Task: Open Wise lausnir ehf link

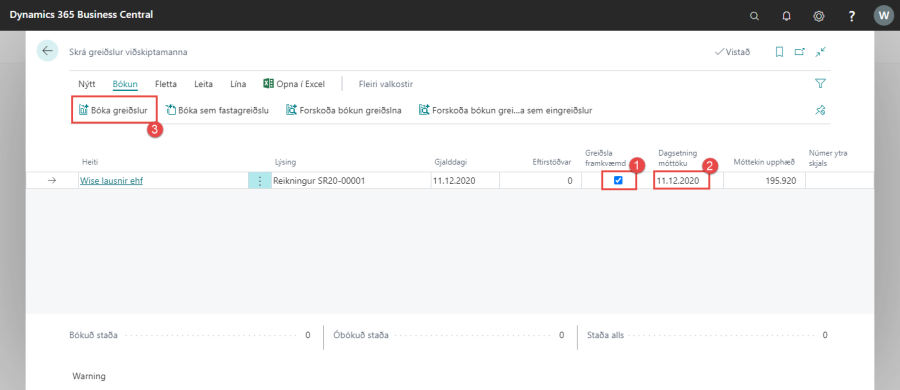Action: 111,181
